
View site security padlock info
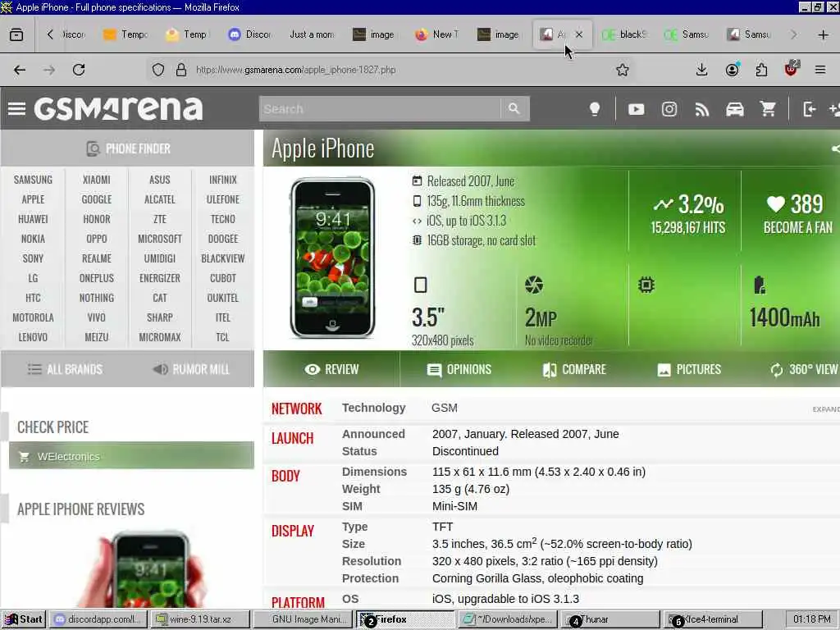pyautogui.click(x=181, y=70)
